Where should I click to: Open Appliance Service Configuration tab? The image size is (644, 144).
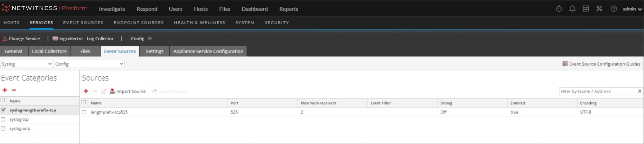click(208, 51)
